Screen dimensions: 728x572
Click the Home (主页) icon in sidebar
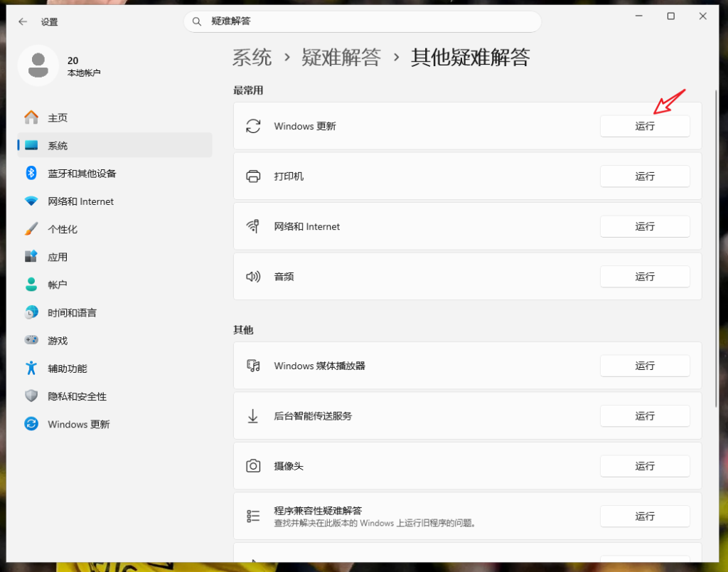31,117
